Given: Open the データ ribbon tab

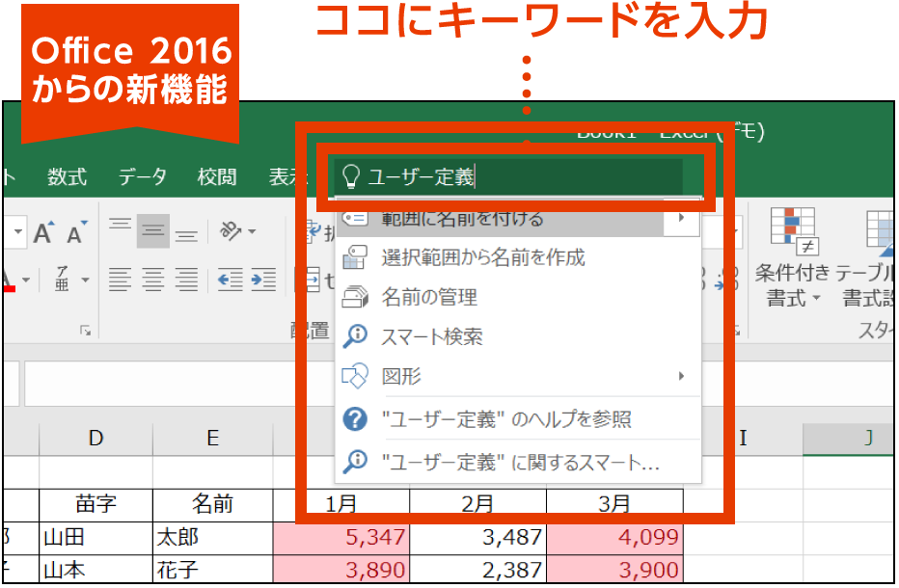Looking at the screenshot, I should coord(142,177).
